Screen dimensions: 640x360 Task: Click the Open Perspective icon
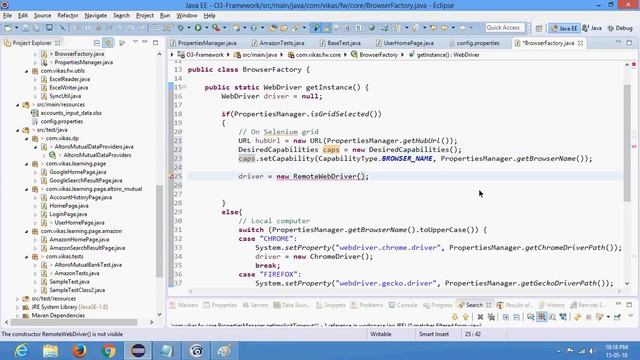coord(539,28)
